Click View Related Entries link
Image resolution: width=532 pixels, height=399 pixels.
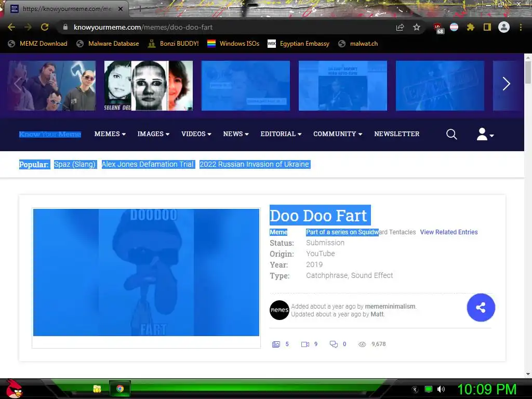pyautogui.click(x=449, y=232)
